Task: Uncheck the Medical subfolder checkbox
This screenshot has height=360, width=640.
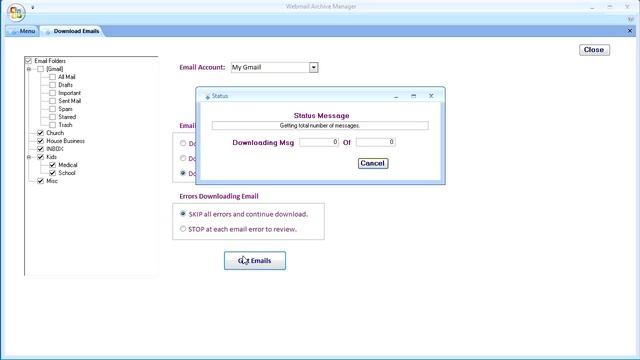Action: pos(52,165)
